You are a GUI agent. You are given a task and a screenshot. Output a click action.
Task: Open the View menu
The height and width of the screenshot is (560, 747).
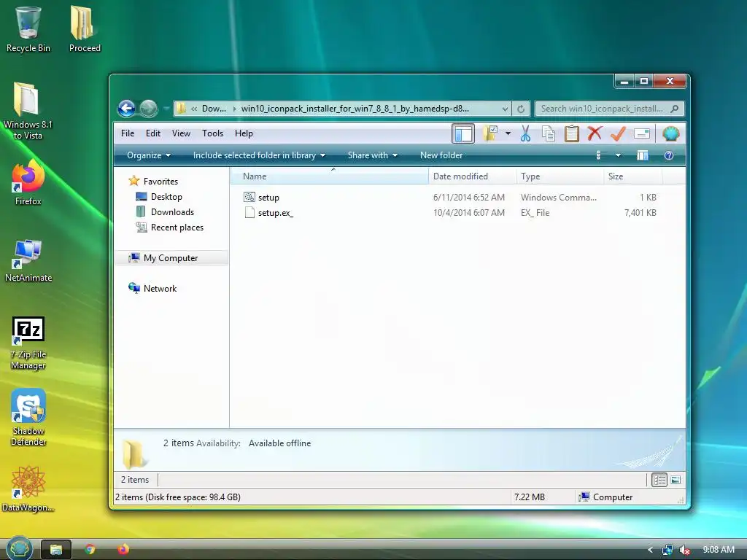point(181,133)
